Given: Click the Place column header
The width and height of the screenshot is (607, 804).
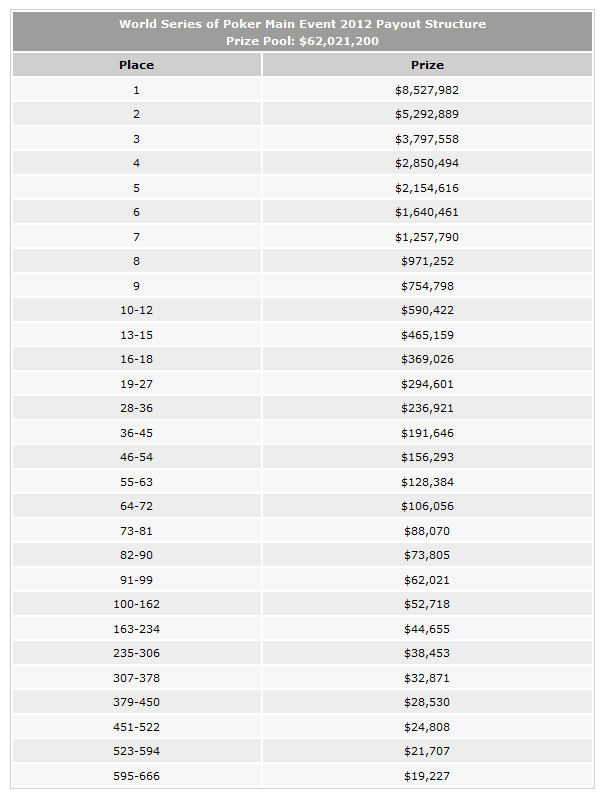Looking at the screenshot, I should (x=137, y=65).
